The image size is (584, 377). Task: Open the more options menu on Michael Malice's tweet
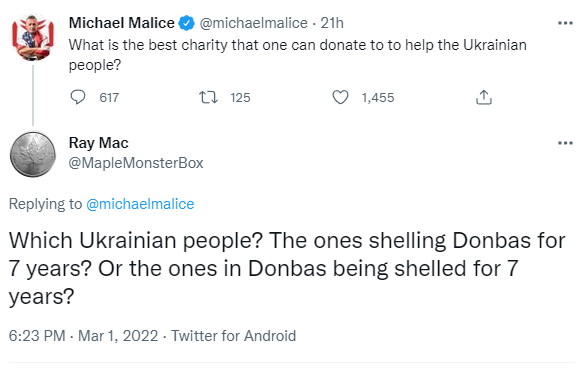(x=565, y=23)
